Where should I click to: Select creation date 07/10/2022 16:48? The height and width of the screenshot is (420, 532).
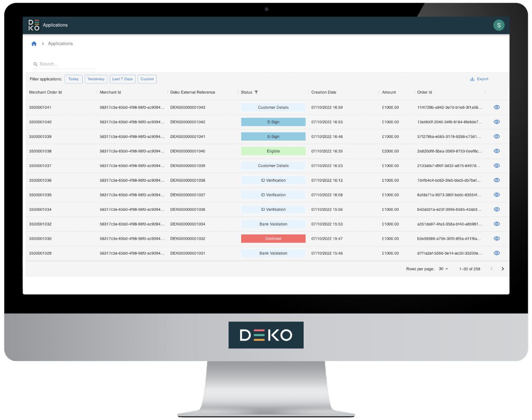(x=327, y=137)
